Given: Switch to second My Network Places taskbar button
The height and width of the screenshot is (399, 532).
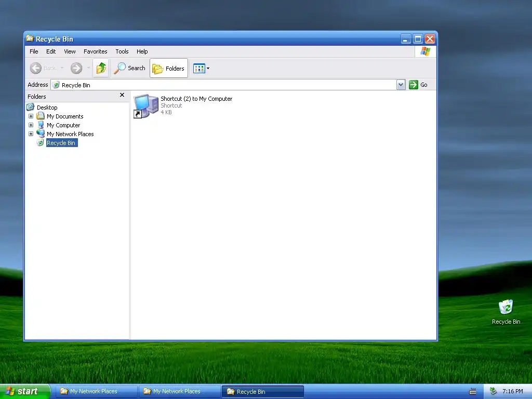Looking at the screenshot, I should (x=179, y=392).
